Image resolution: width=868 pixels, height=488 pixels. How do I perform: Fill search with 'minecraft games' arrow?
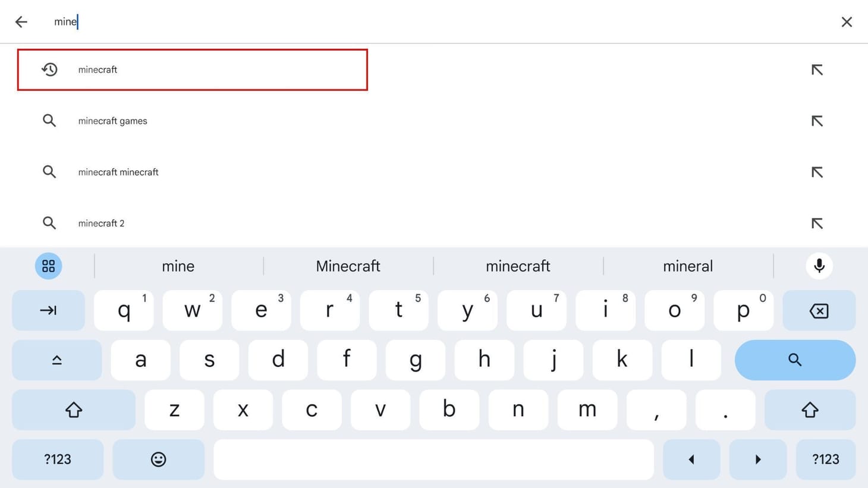click(817, 121)
